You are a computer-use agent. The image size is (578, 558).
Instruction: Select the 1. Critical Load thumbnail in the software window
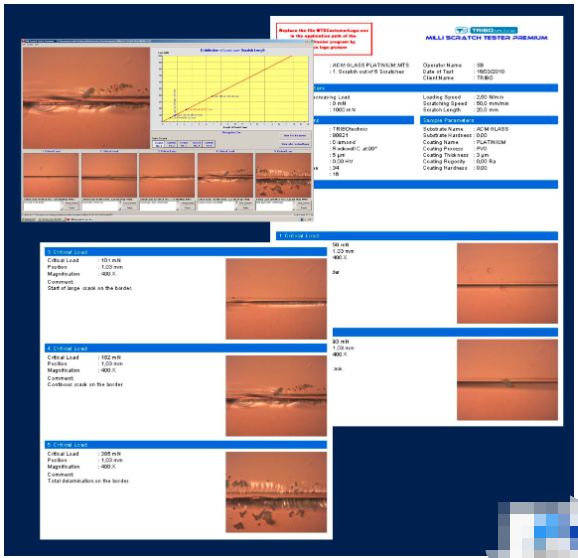tap(51, 175)
